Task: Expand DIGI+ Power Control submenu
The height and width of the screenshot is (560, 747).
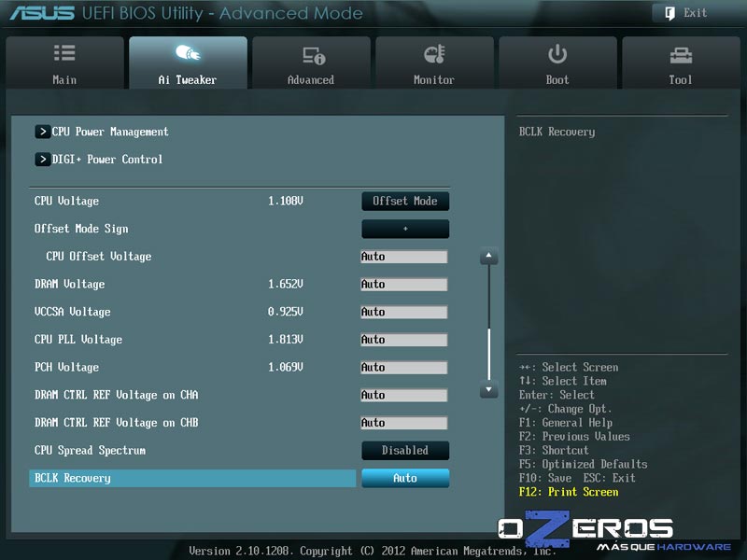Action: (x=107, y=159)
